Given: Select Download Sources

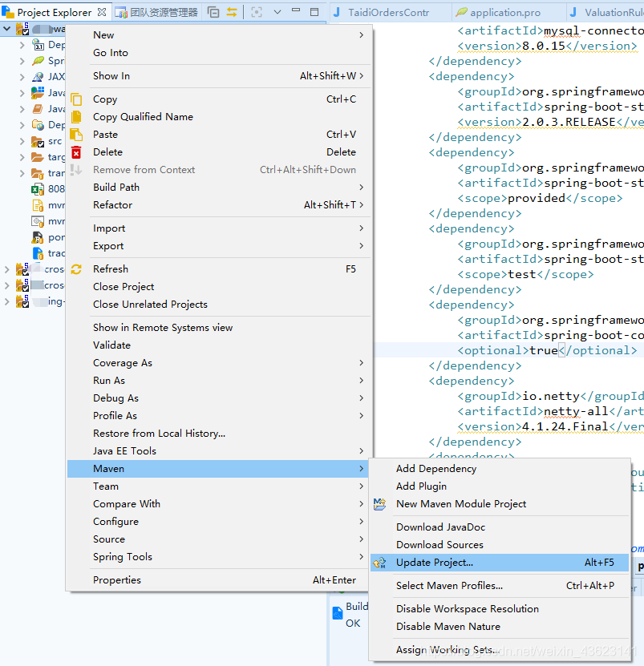Looking at the screenshot, I should pos(500,545).
